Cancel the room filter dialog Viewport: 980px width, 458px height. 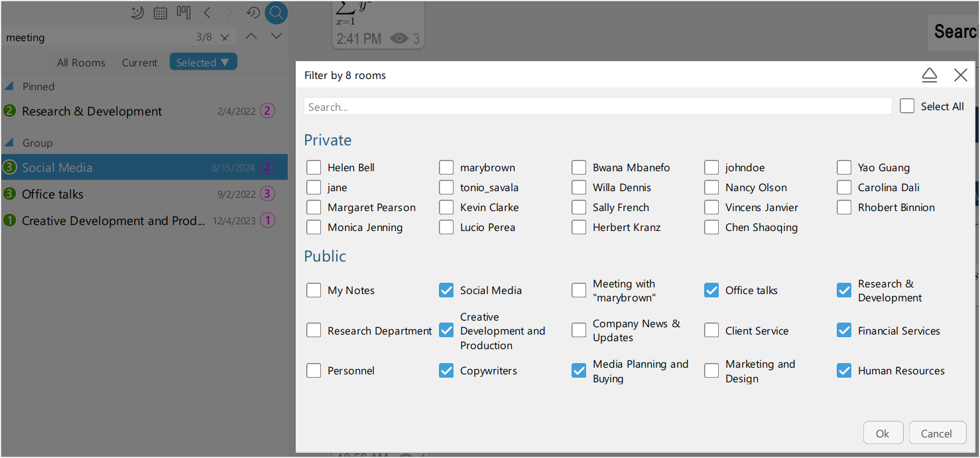pos(937,433)
